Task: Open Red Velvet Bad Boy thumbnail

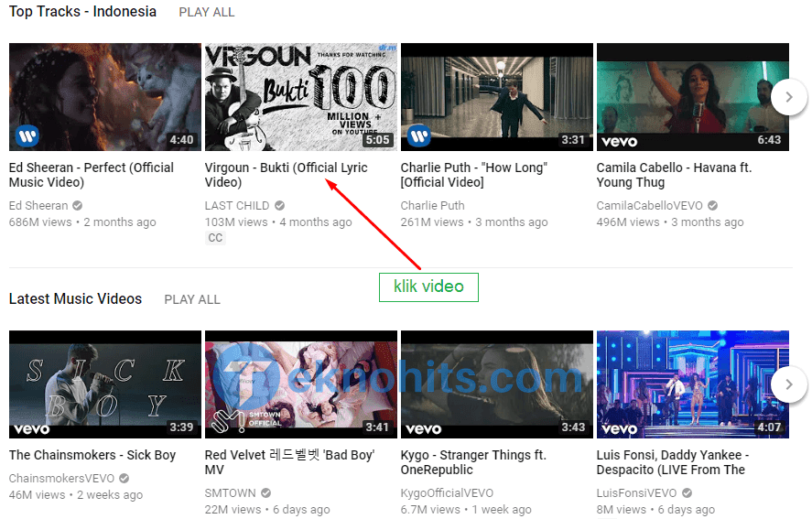Action: pyautogui.click(x=301, y=384)
